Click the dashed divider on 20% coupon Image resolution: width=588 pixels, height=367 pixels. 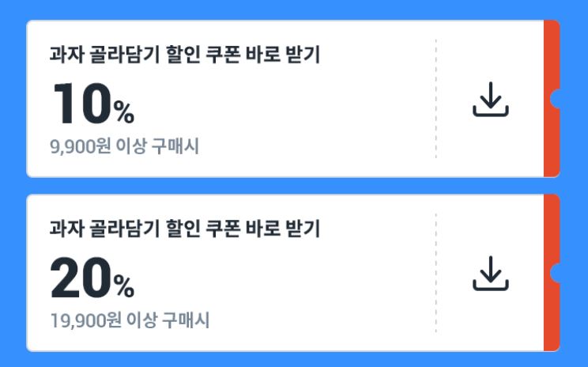point(435,272)
